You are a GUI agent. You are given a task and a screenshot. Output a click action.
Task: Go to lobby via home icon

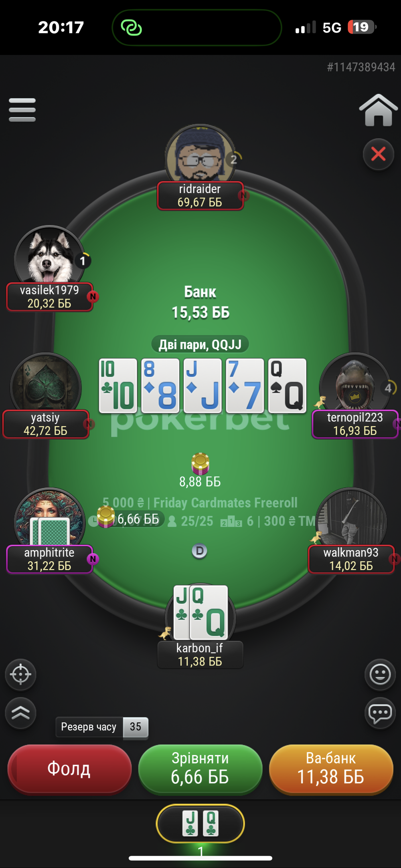point(378,110)
